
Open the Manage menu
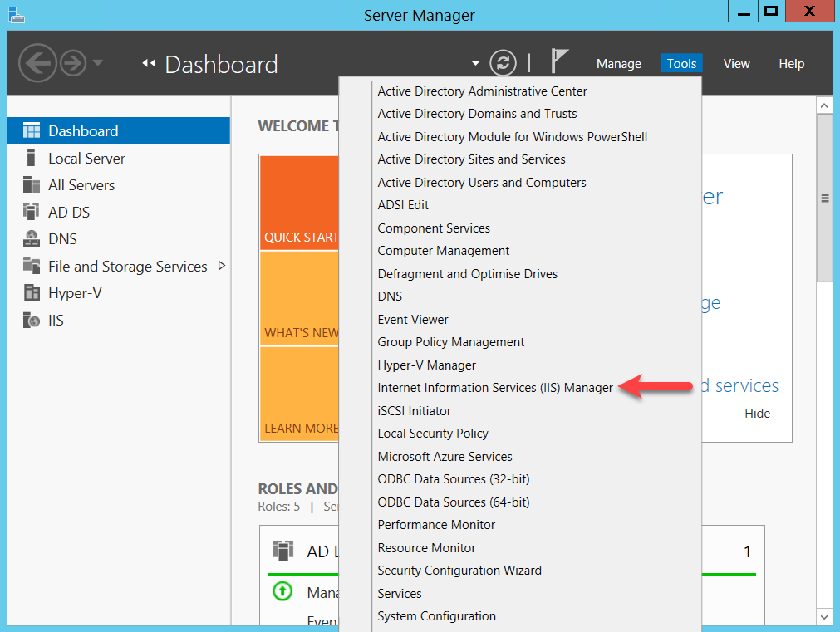pos(618,64)
